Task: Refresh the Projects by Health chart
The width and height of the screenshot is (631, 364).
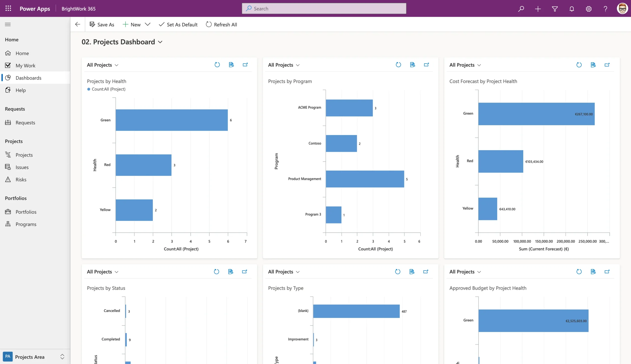Action: click(x=217, y=64)
